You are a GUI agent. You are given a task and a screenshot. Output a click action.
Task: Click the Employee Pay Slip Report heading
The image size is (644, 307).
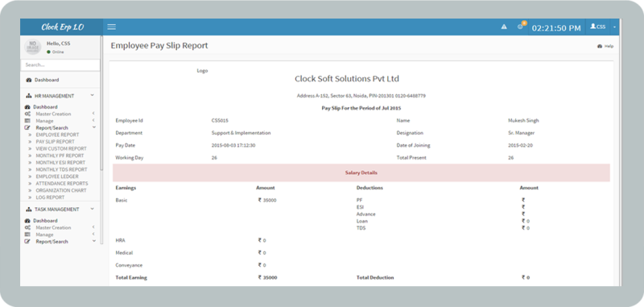pos(159,46)
